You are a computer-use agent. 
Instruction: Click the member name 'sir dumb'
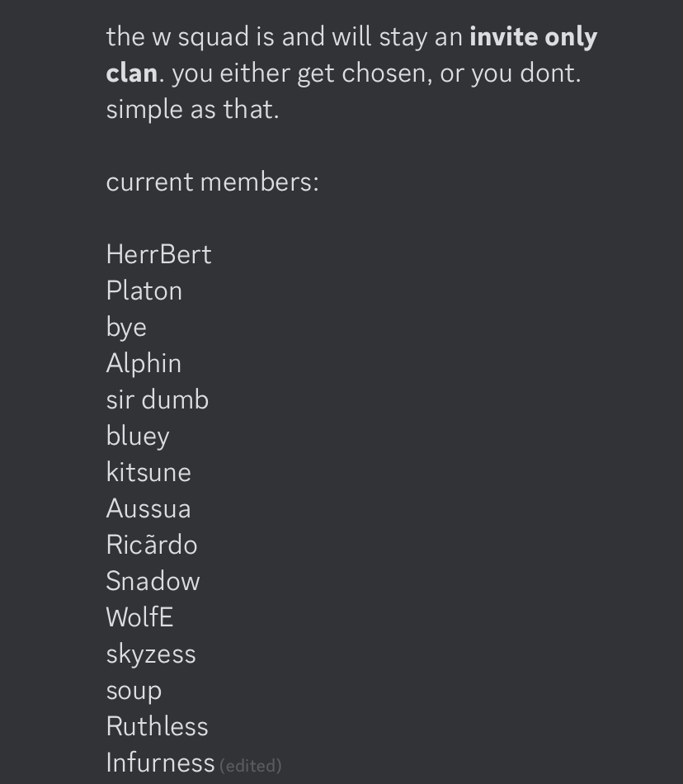point(158,400)
